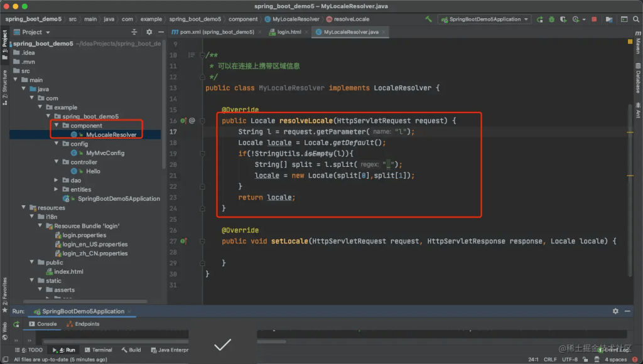This screenshot has height=364, width=643.
Task: Collapse the component folder in tree
Action: (57, 126)
